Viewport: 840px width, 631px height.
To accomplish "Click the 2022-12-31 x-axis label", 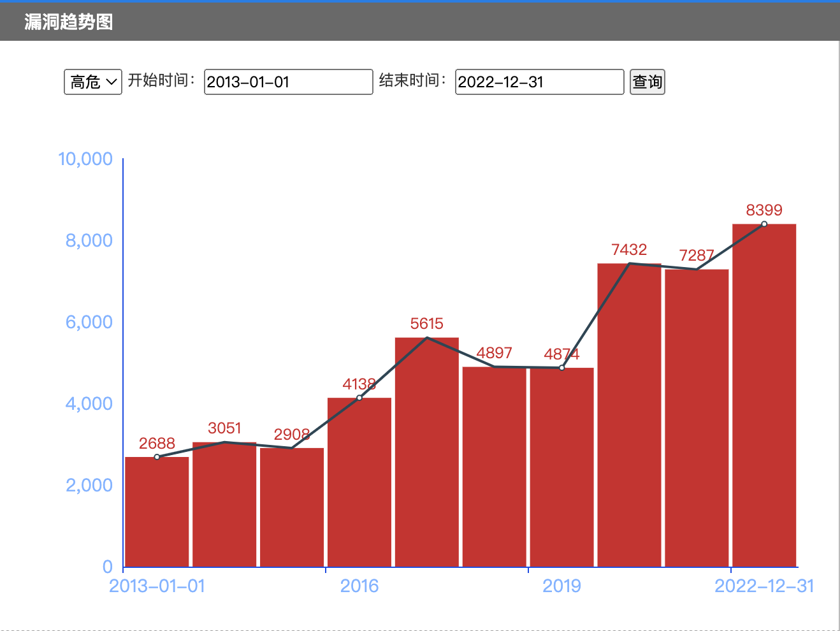I will coord(764,586).
